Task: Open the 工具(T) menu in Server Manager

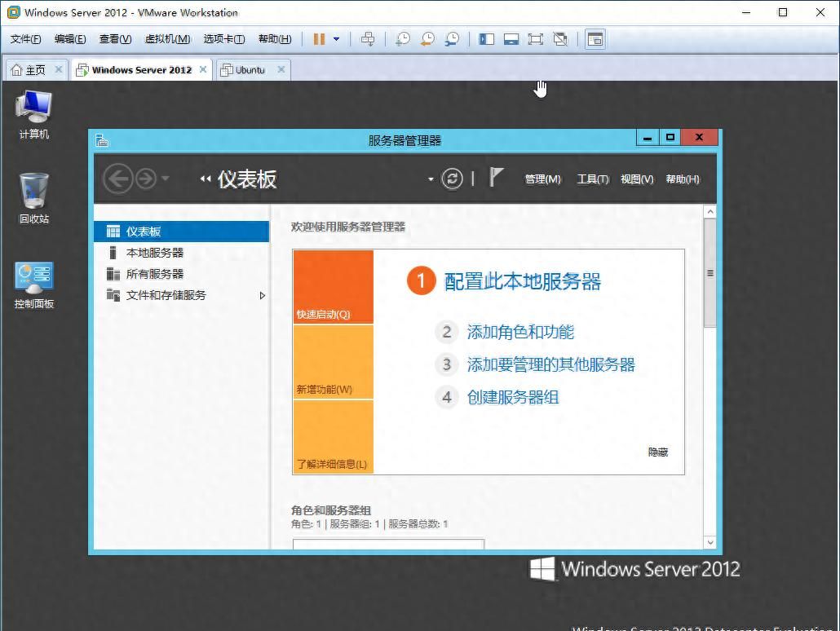Action: tap(591, 179)
